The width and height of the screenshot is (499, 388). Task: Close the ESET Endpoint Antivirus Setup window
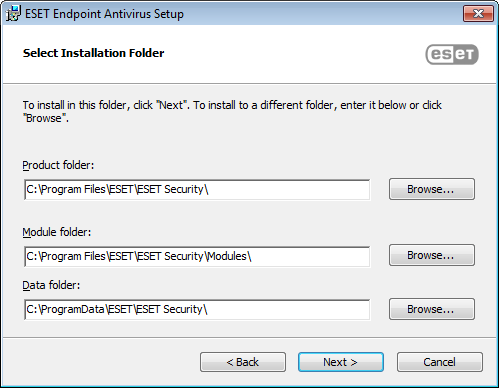(x=478, y=14)
